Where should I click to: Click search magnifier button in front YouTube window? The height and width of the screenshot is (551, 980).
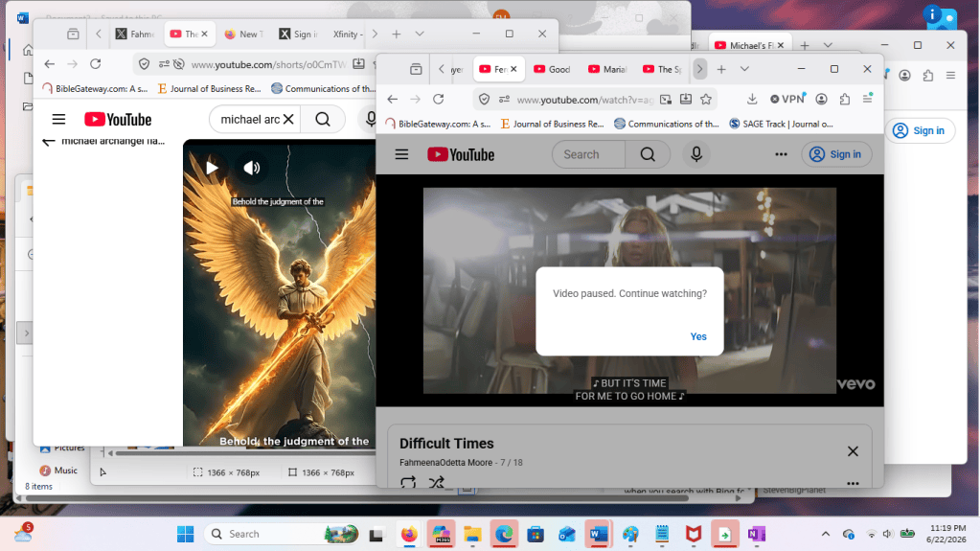click(648, 154)
